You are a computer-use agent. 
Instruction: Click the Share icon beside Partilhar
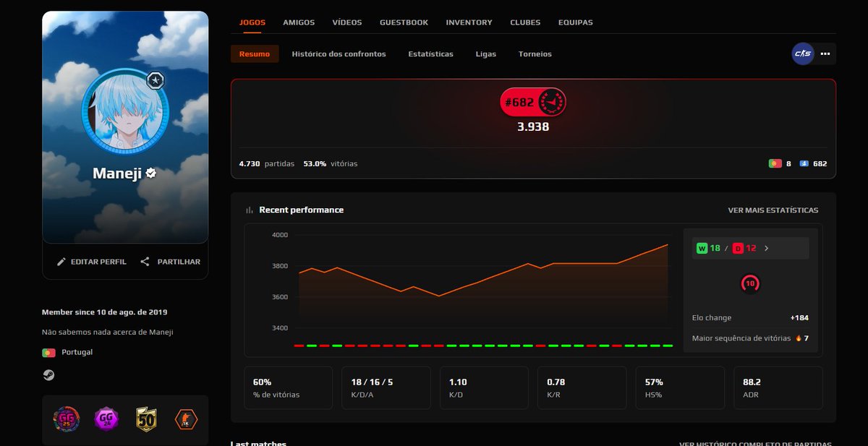[145, 262]
